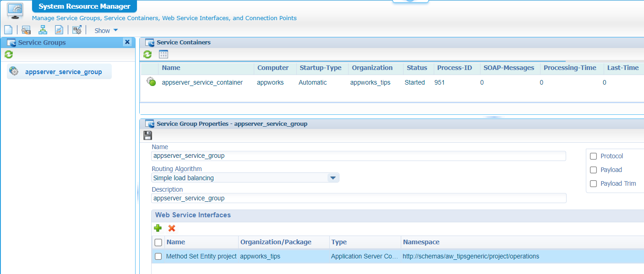The image size is (644, 274).
Task: Click the grid view icon in Service Containers
Action: tap(164, 54)
